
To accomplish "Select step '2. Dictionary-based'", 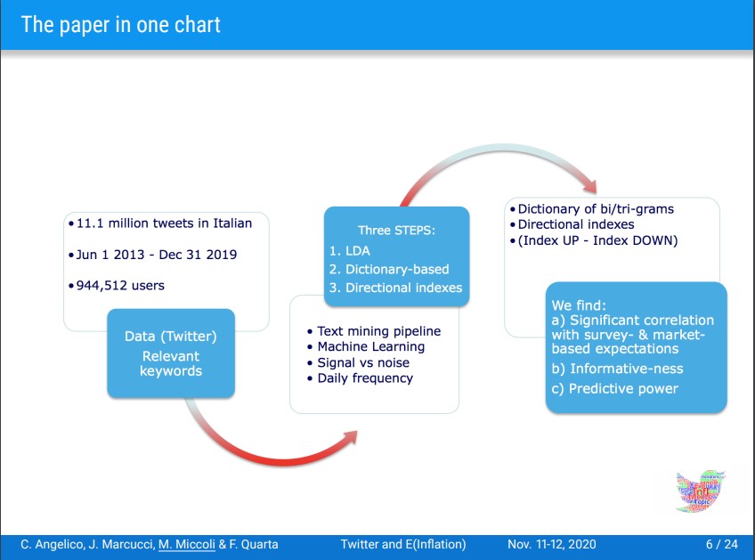I will [389, 269].
